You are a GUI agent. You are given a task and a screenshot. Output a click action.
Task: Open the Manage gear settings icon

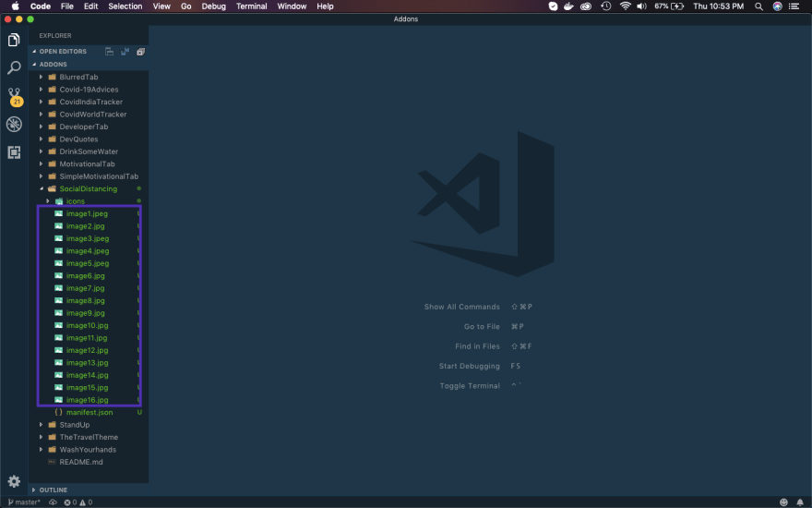[x=14, y=481]
